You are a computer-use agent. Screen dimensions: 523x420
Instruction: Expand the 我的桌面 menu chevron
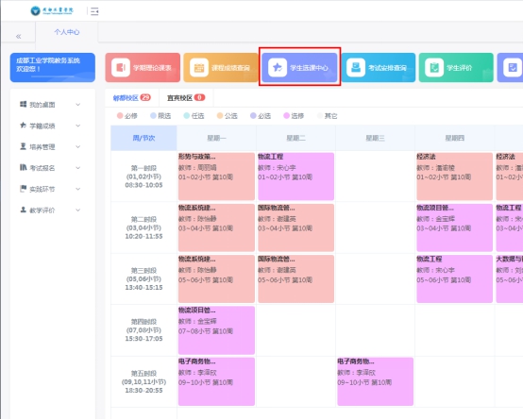coord(77,105)
